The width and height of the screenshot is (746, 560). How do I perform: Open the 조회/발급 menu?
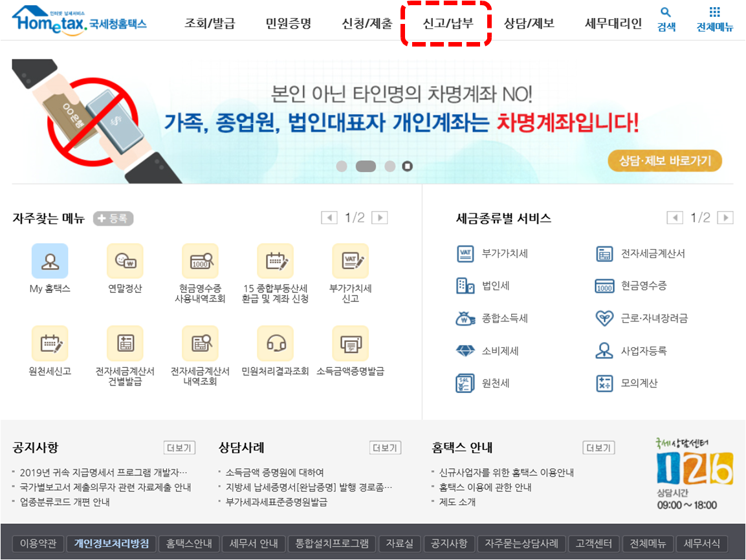[210, 23]
